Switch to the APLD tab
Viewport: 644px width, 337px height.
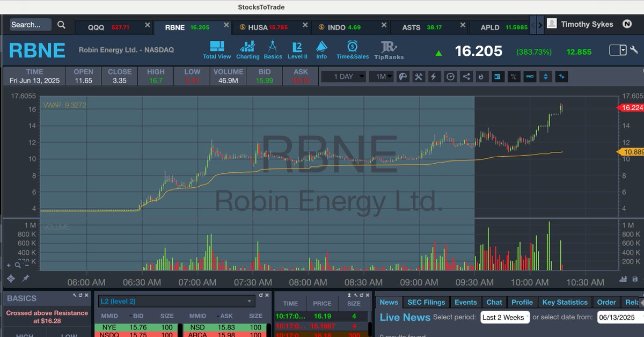(x=500, y=27)
